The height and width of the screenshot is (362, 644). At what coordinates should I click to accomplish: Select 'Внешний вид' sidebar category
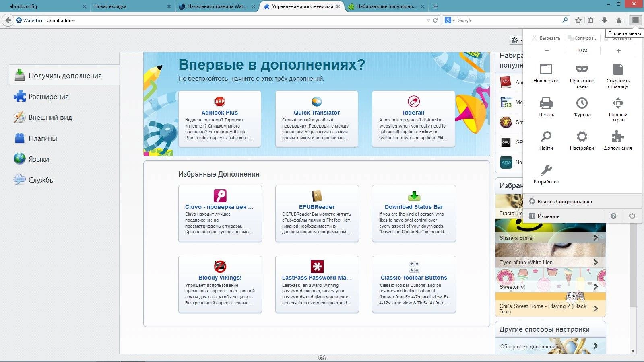point(64,117)
